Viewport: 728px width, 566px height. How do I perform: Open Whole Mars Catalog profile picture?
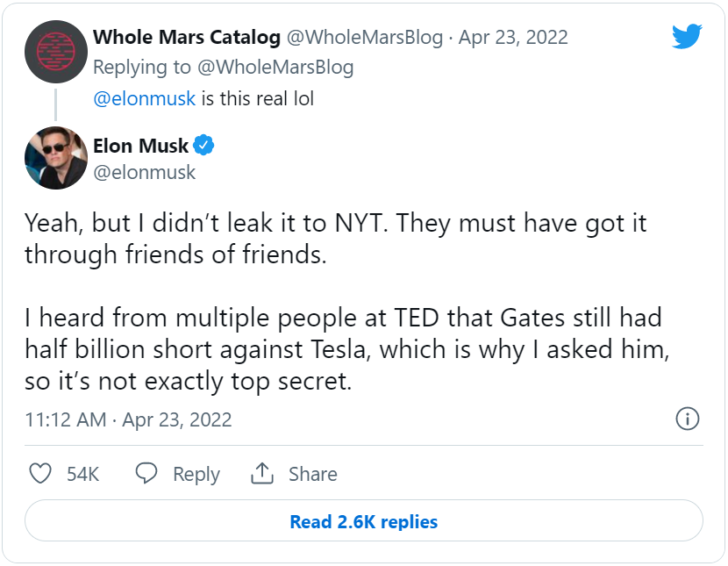point(55,53)
